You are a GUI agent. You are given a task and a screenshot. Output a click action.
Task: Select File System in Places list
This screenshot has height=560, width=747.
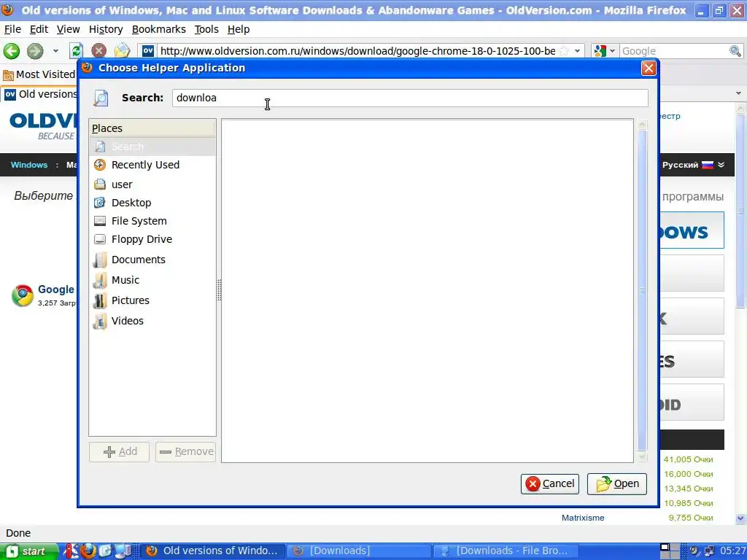point(152,221)
